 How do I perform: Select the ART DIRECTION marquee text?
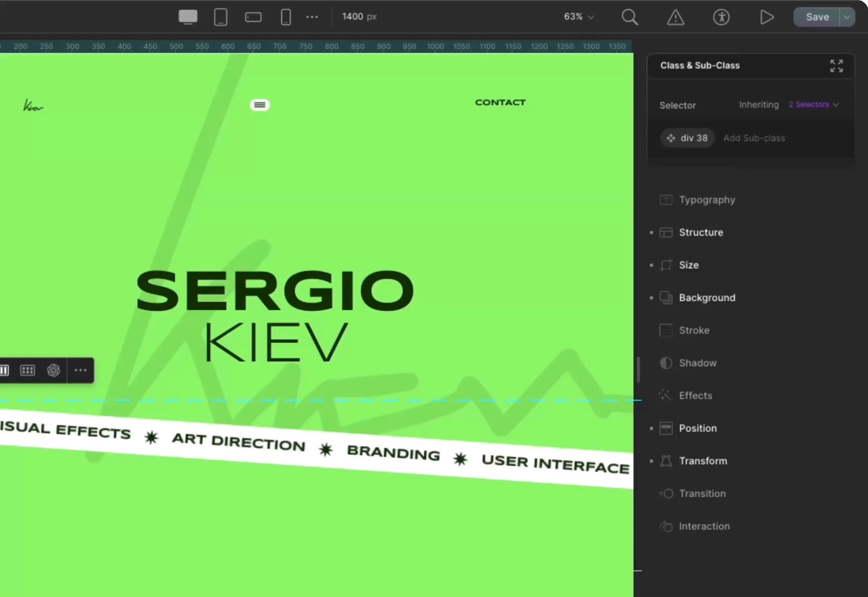click(x=238, y=442)
